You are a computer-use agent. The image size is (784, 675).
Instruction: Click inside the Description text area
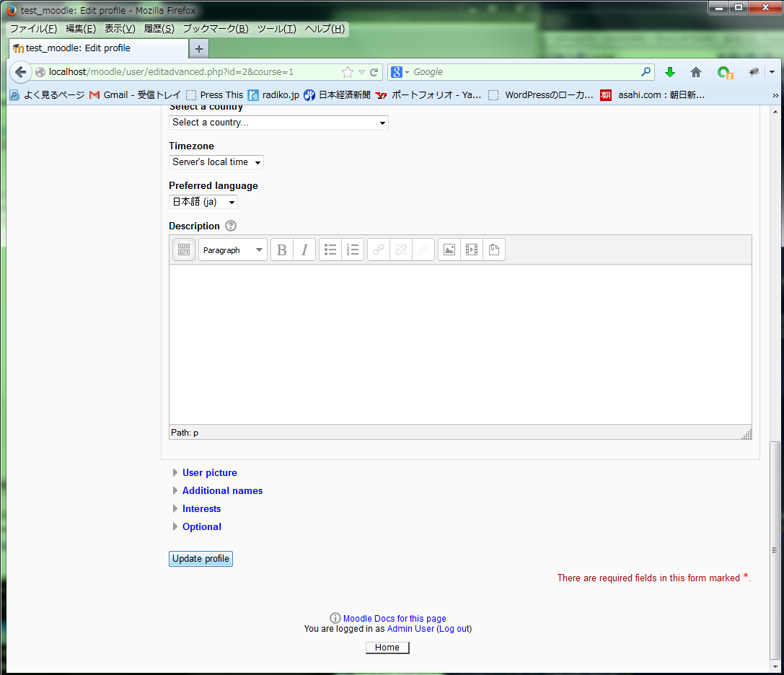coord(460,344)
